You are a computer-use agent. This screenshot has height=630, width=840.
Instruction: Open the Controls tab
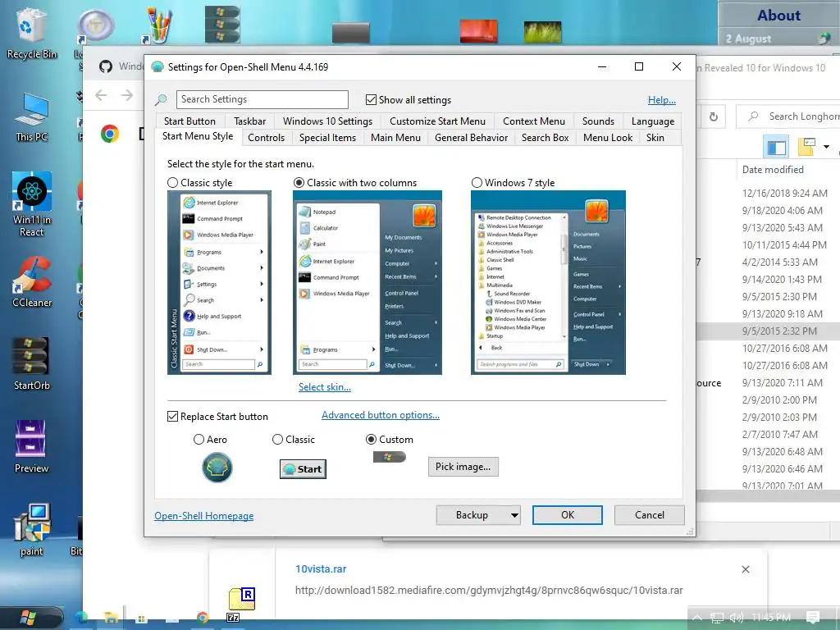pos(267,138)
